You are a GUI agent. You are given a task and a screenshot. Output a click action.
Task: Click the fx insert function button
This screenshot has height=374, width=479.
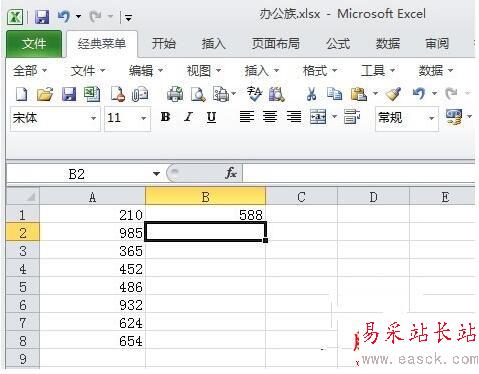[x=231, y=173]
